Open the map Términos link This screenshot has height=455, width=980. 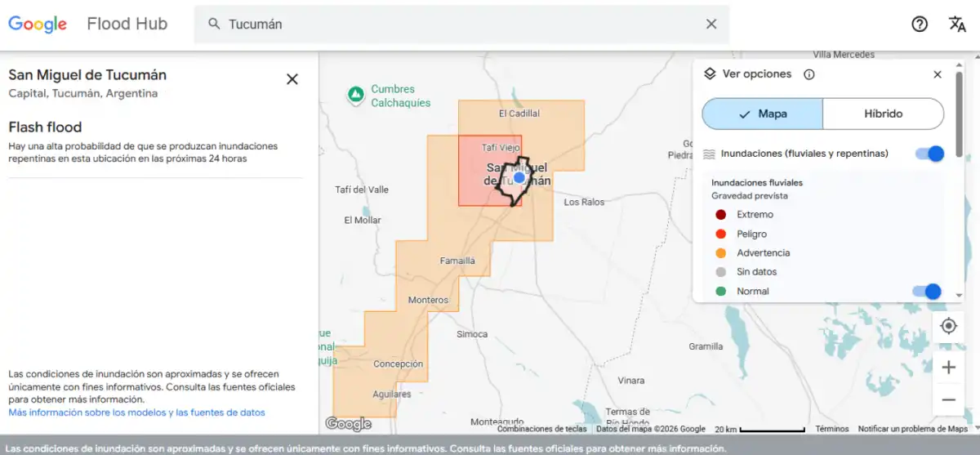[x=832, y=429]
